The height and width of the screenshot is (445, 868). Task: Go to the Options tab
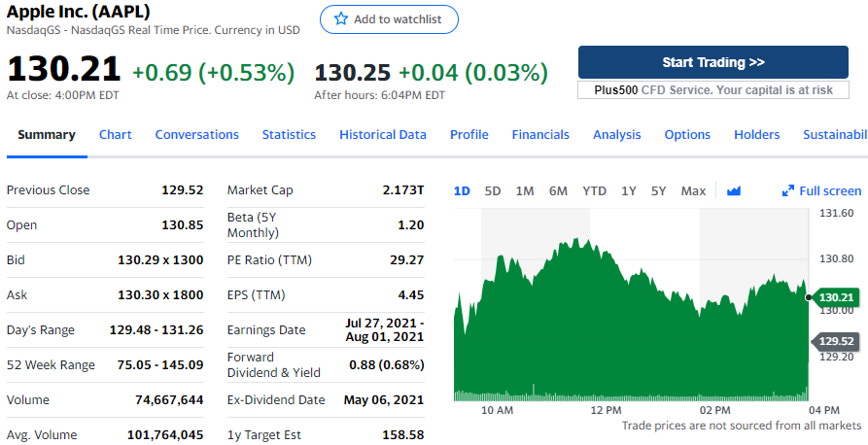[687, 135]
